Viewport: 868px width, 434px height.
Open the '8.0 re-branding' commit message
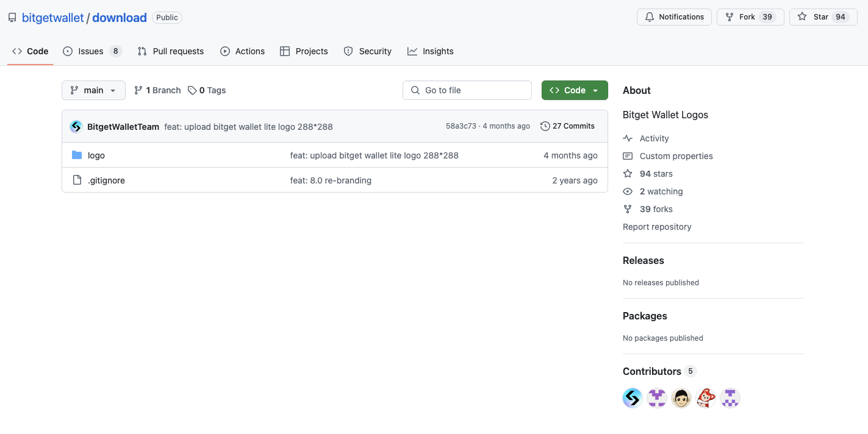point(331,180)
